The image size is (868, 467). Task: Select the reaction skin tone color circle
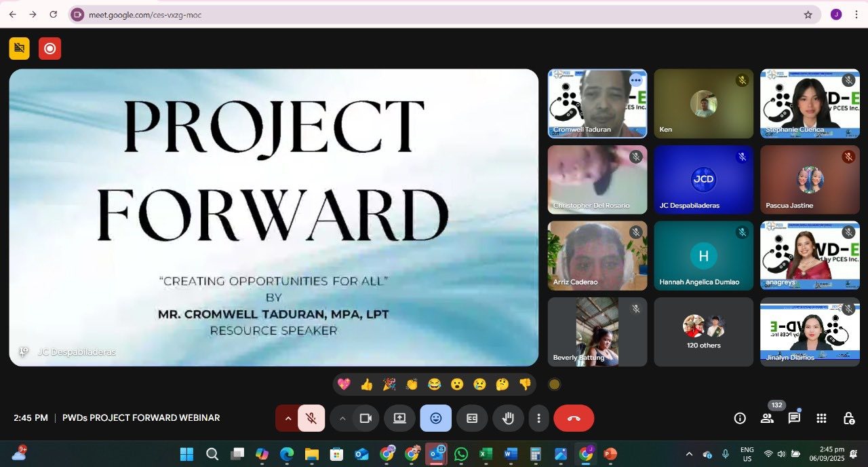pos(554,385)
